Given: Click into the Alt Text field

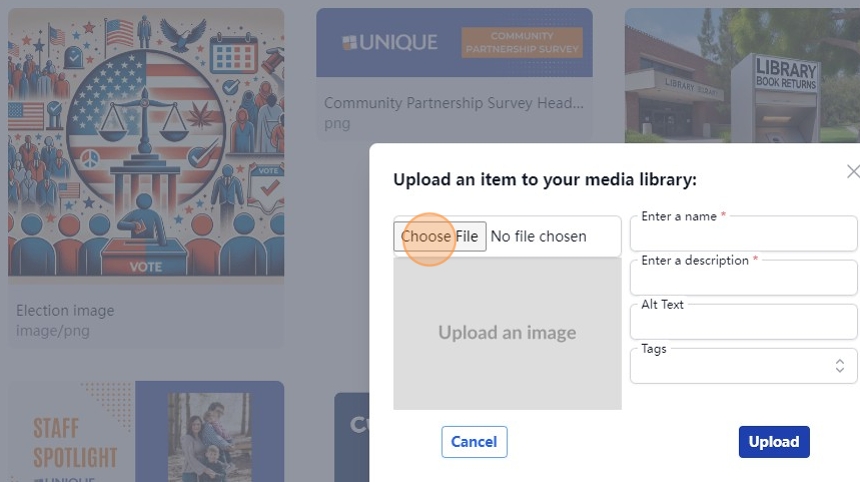Looking at the screenshot, I should [x=743, y=324].
